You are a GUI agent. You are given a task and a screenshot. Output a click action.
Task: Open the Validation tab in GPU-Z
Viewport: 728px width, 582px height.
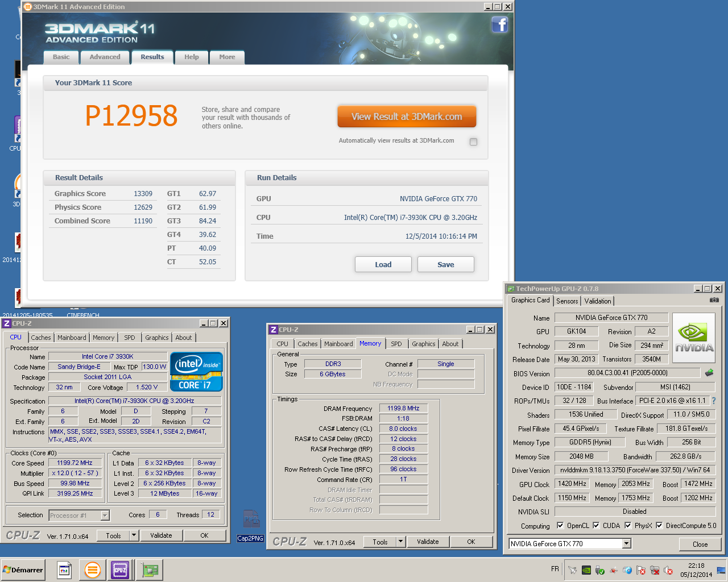598,301
